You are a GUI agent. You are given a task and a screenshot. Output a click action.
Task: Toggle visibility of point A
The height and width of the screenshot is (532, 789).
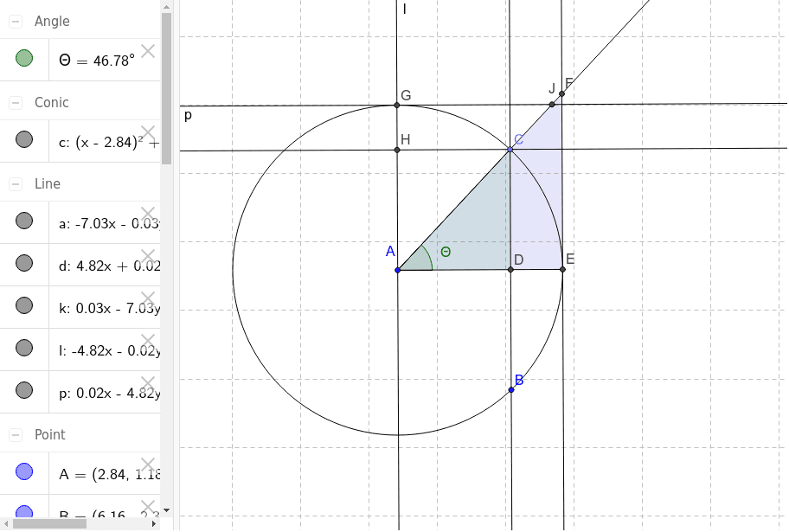point(24,471)
